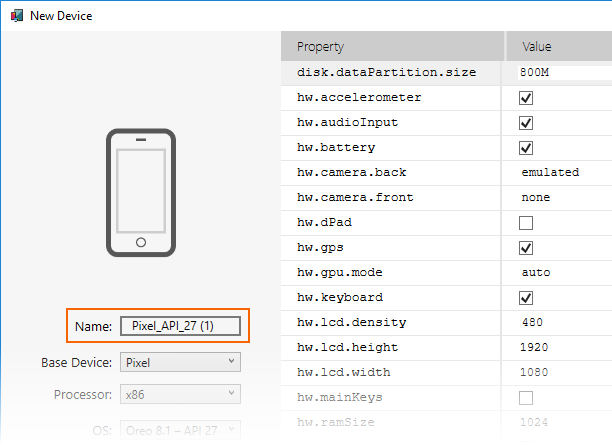Viewport: 612px width, 445px height.
Task: Uncheck the hw.keyboard checkbox
Action: point(526,298)
